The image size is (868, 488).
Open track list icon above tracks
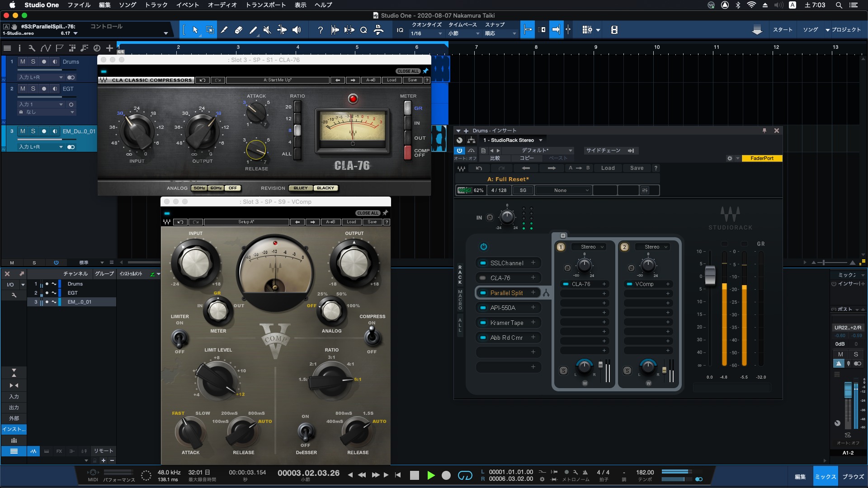coord(7,48)
